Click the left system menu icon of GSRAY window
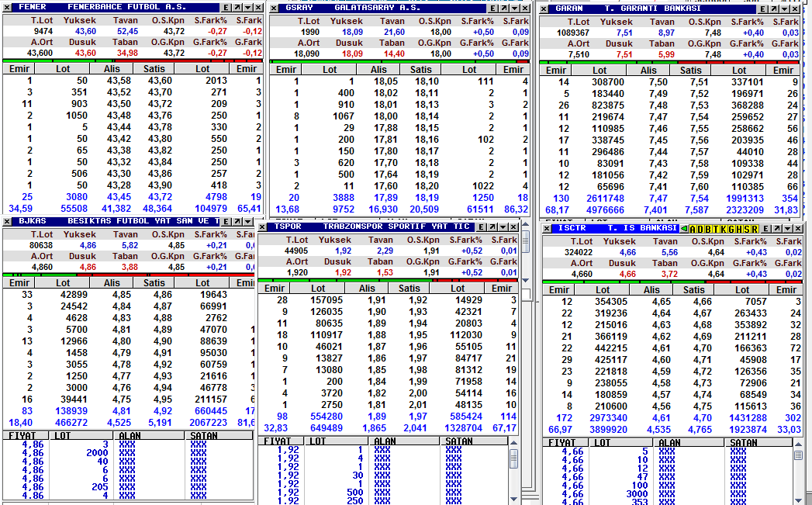Screen dimensions: 812x505 (275, 8)
